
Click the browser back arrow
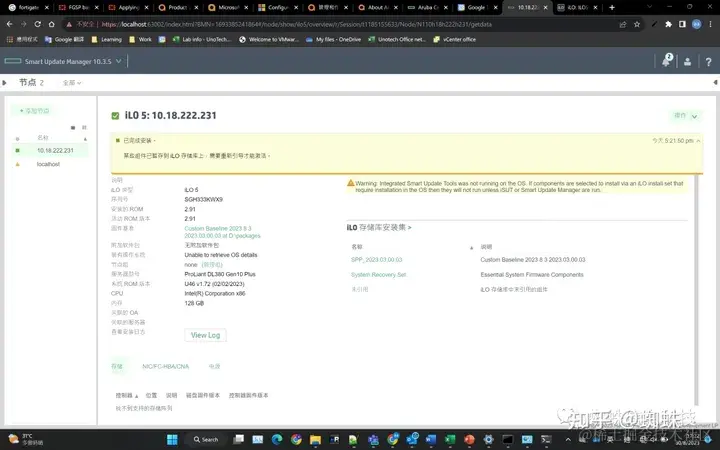pos(10,24)
